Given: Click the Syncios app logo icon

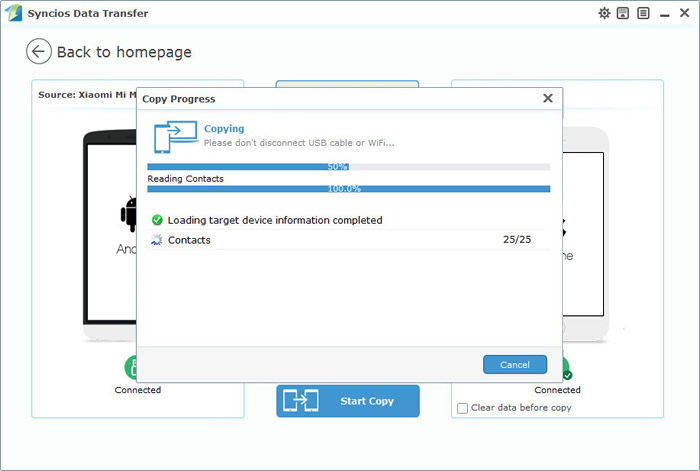Looking at the screenshot, I should pos(13,13).
